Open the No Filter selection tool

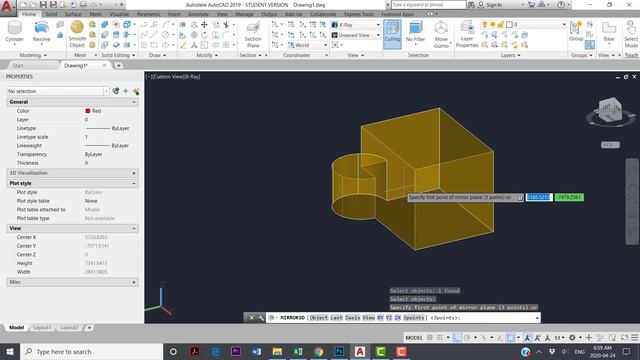tap(416, 32)
